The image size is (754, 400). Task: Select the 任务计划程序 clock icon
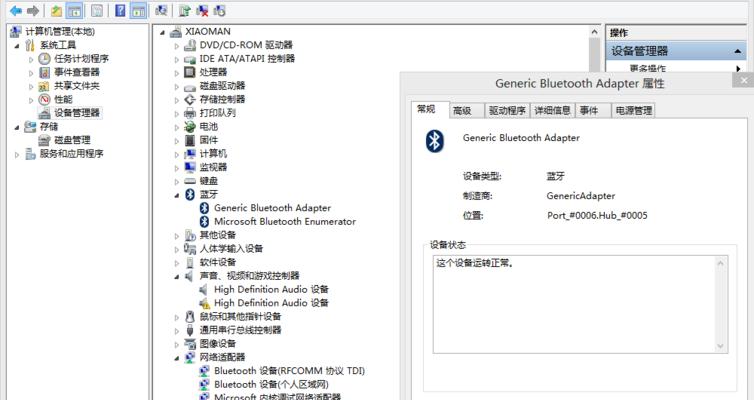coord(44,59)
